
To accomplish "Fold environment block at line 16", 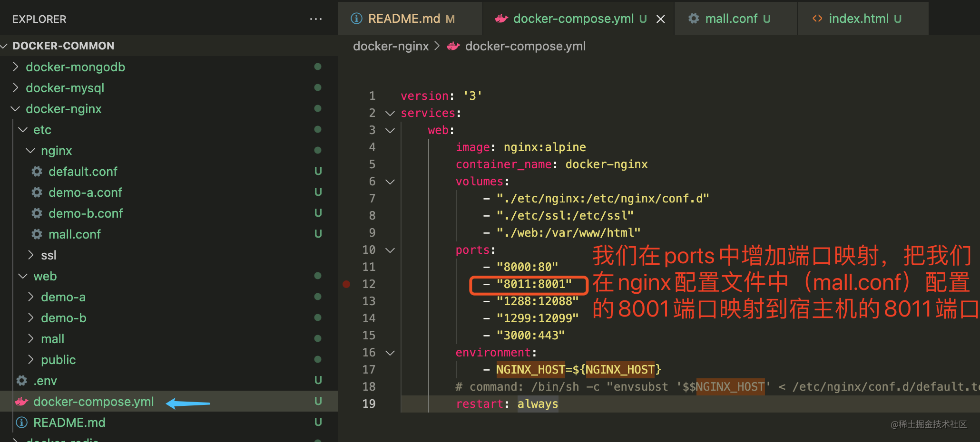I will pyautogui.click(x=390, y=353).
